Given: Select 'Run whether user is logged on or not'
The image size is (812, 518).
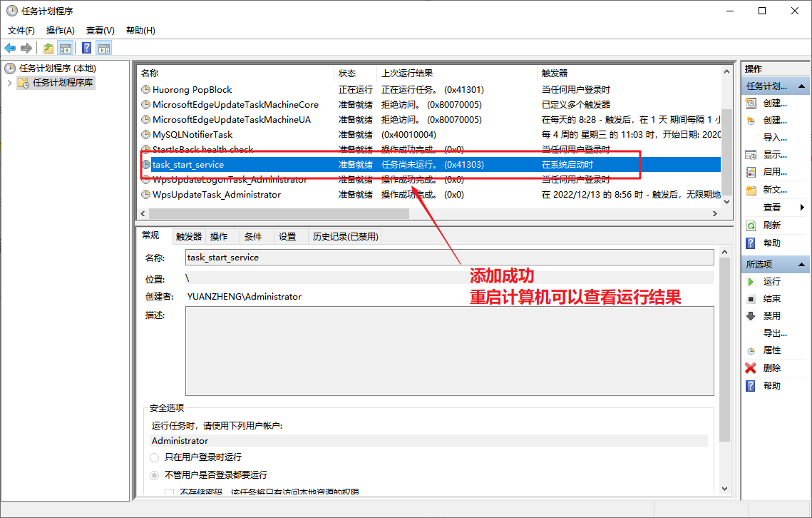Looking at the screenshot, I should coord(155,475).
